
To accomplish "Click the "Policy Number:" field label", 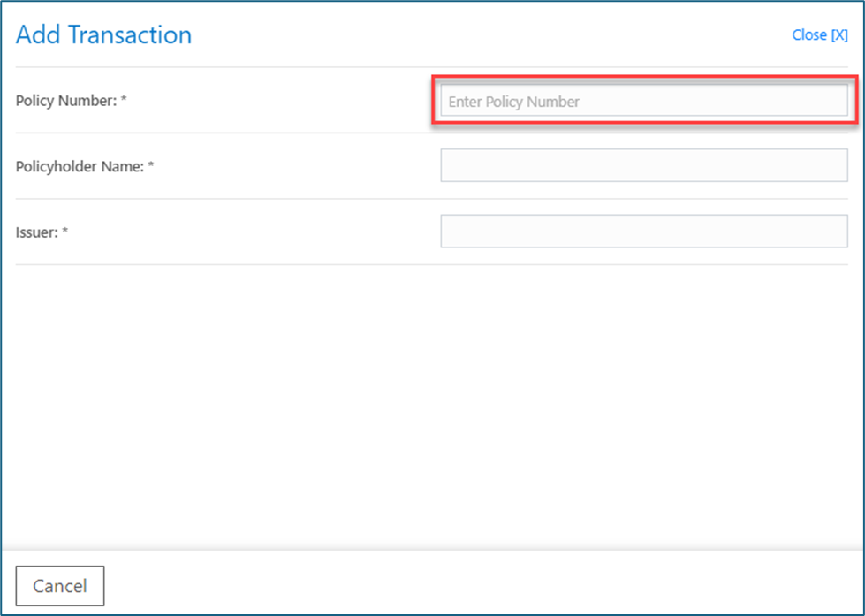I will click(x=65, y=101).
